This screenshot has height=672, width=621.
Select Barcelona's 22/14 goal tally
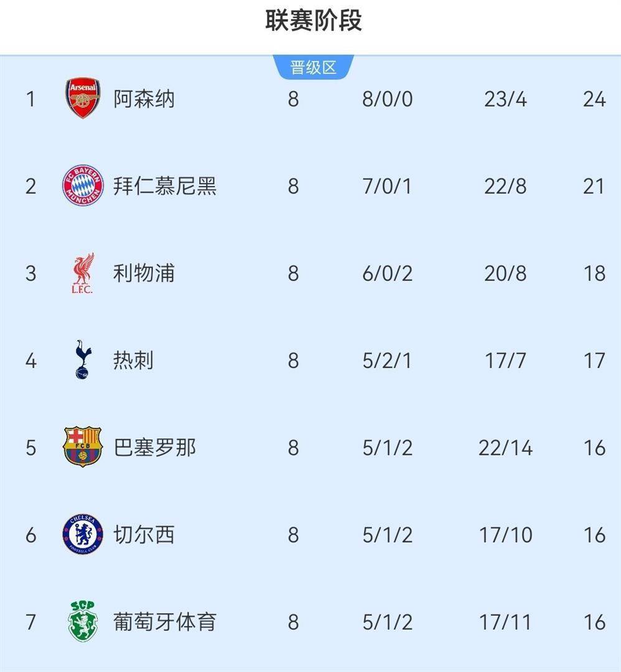tap(506, 448)
